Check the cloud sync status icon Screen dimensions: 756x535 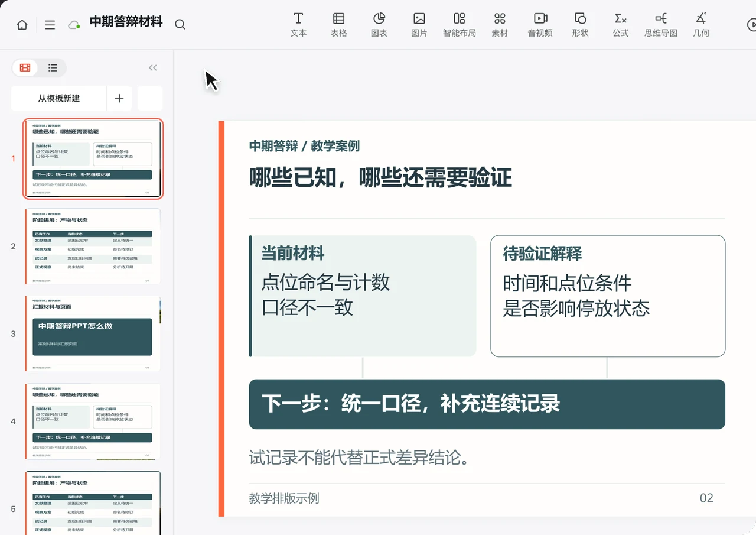pos(74,25)
